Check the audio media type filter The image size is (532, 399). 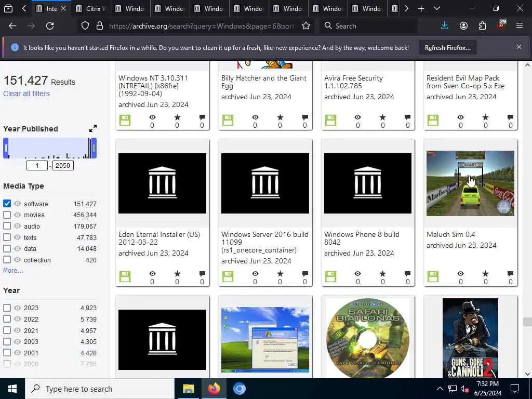7,226
